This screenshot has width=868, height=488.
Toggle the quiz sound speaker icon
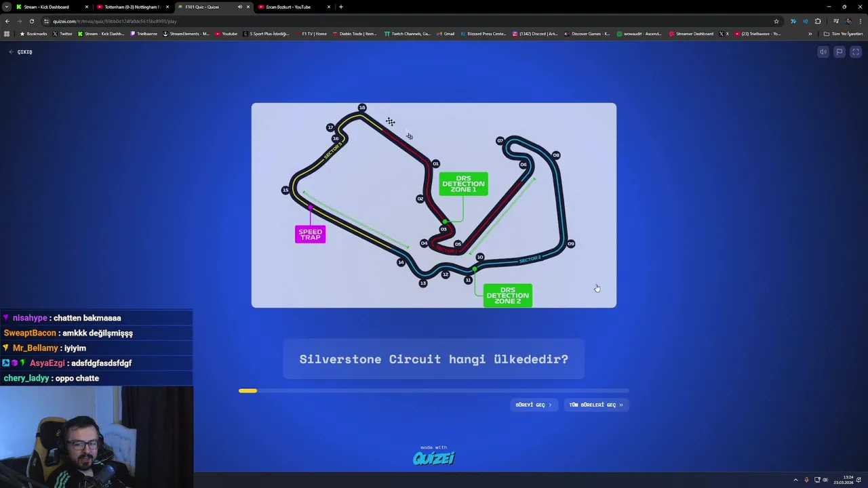coord(823,52)
